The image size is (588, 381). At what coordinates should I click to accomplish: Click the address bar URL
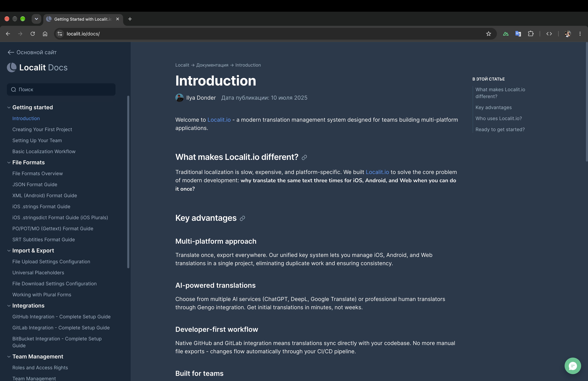point(83,34)
